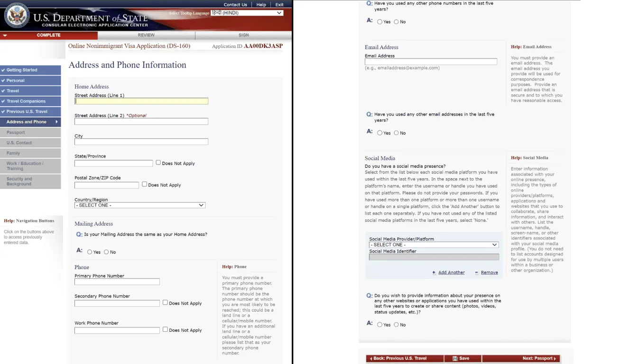Click the U.S. Department of State seal
Image resolution: width=628 pixels, height=364 pixels.
pyautogui.click(x=17, y=15)
